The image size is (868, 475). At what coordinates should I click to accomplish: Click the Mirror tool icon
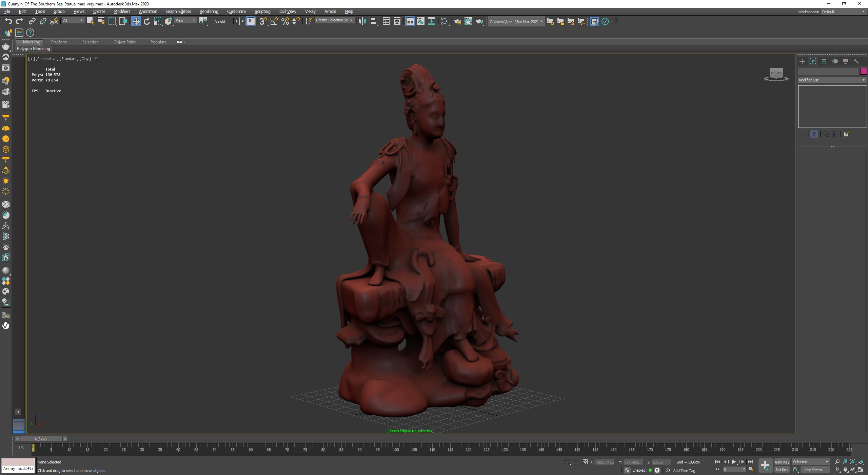362,21
